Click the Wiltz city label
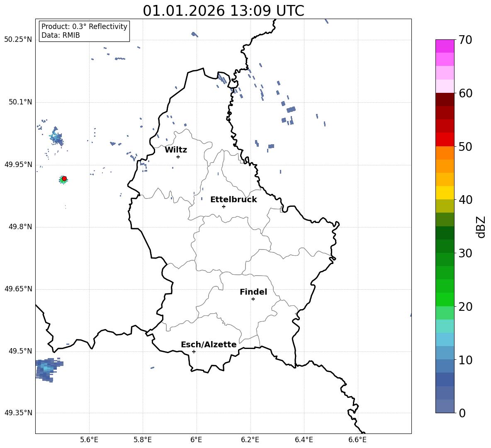This screenshot has height=448, width=491. pos(176,150)
